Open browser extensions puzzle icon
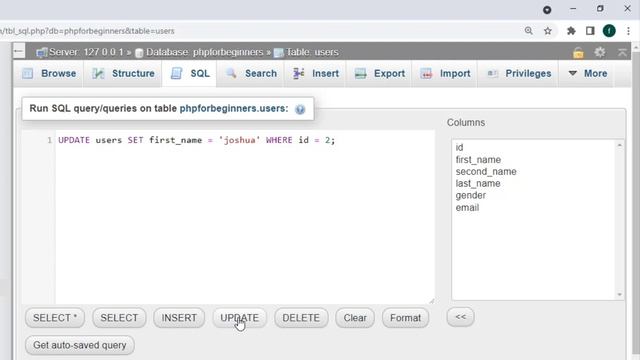The width and height of the screenshot is (640, 360). coord(571,31)
